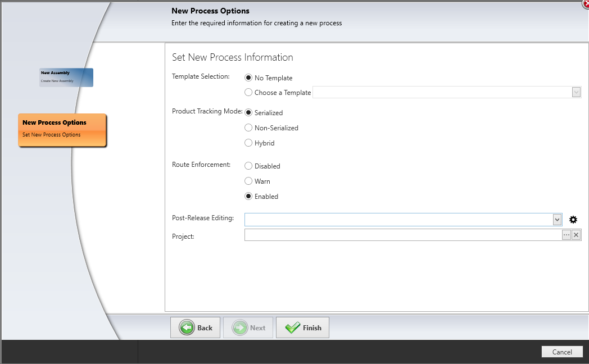Enable Serialized product tracking mode
The width and height of the screenshot is (589, 364).
(x=248, y=112)
